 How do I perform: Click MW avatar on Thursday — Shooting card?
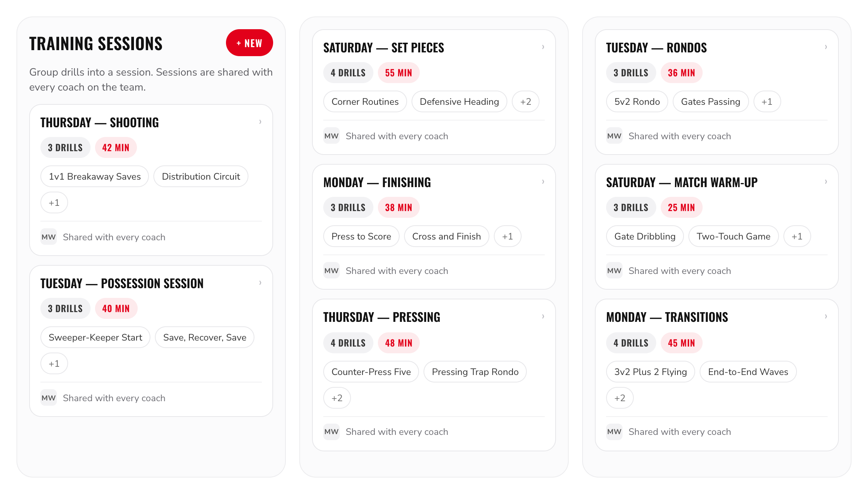pos(49,237)
